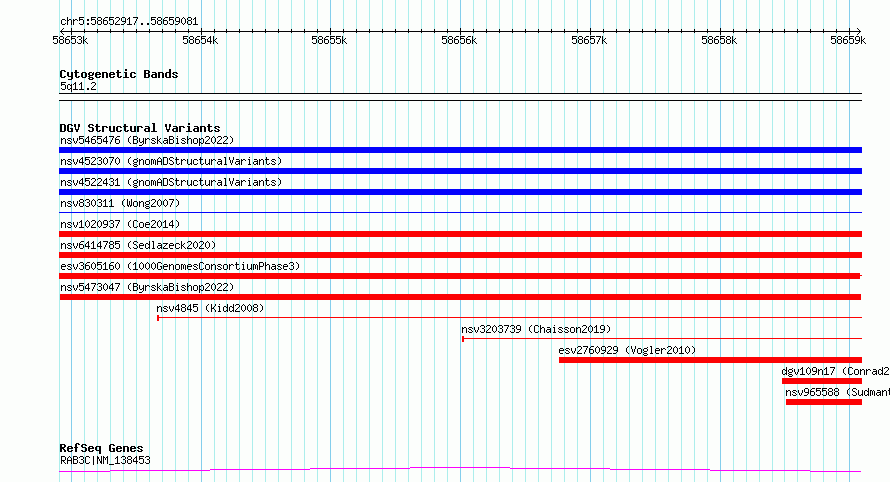Select the red bar under dgv109n17
The image size is (890, 482).
822,381
